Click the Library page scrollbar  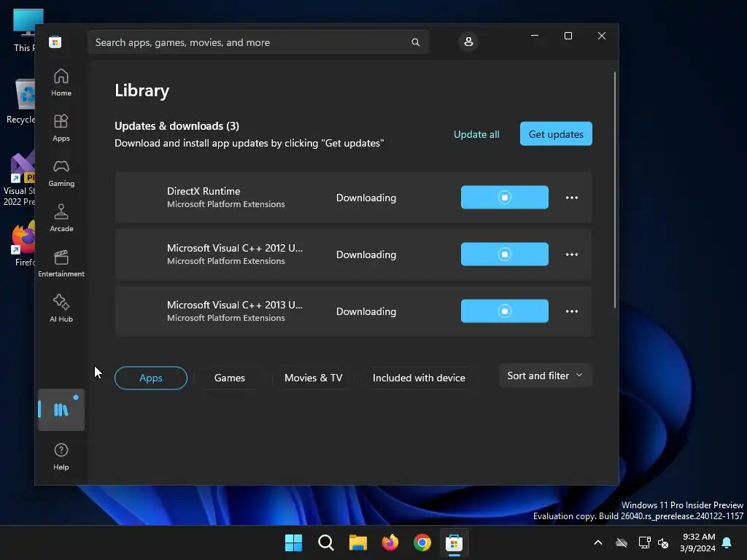point(614,190)
